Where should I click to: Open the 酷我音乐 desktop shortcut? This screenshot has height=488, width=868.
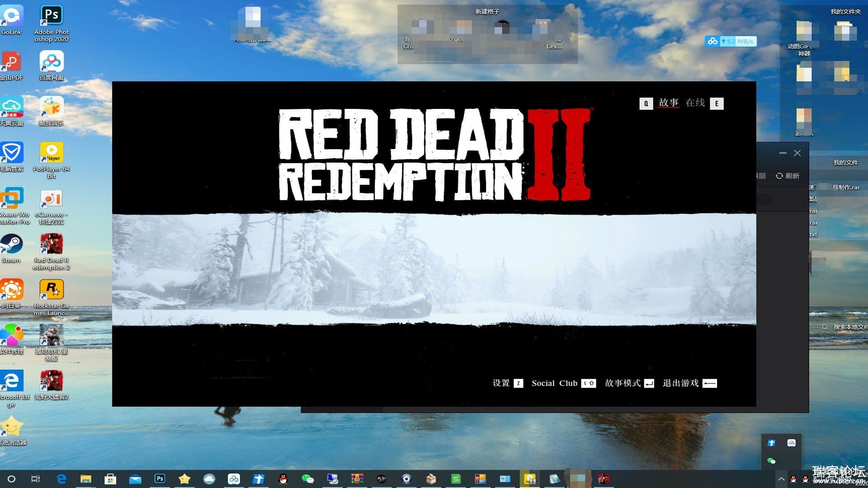[51, 111]
